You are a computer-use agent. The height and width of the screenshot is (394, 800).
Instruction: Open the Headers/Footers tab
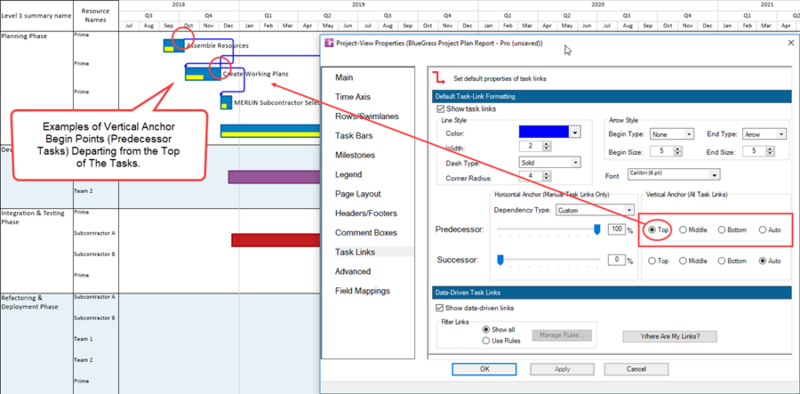tap(366, 213)
